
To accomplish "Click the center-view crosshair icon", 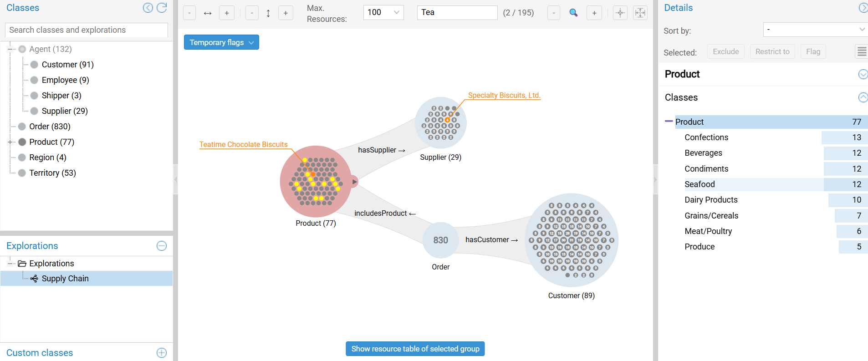I will [x=620, y=13].
